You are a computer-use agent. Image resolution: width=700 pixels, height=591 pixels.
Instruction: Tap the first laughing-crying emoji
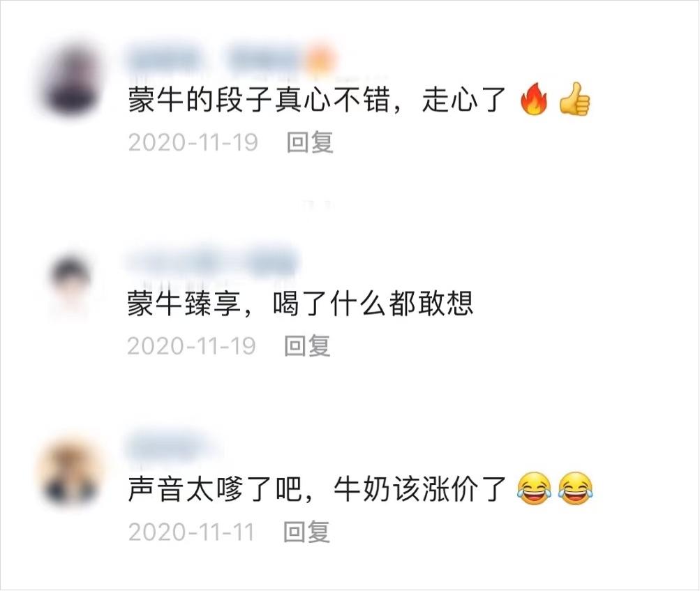click(x=534, y=488)
